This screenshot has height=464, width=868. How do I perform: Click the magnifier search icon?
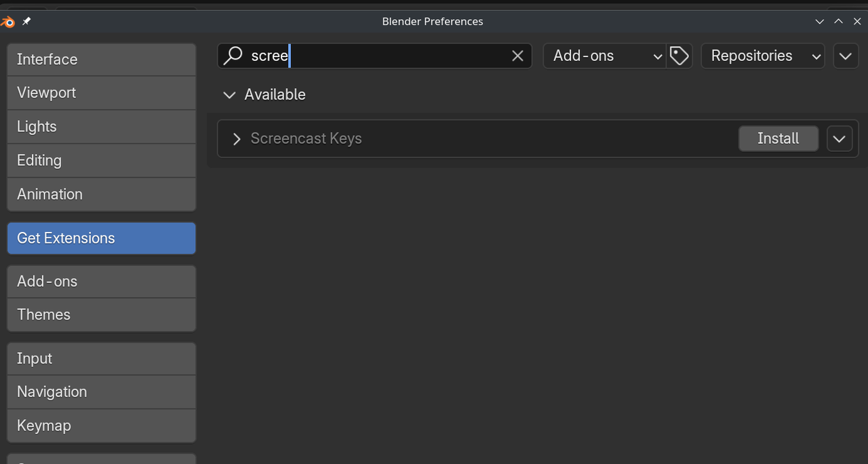tap(233, 56)
